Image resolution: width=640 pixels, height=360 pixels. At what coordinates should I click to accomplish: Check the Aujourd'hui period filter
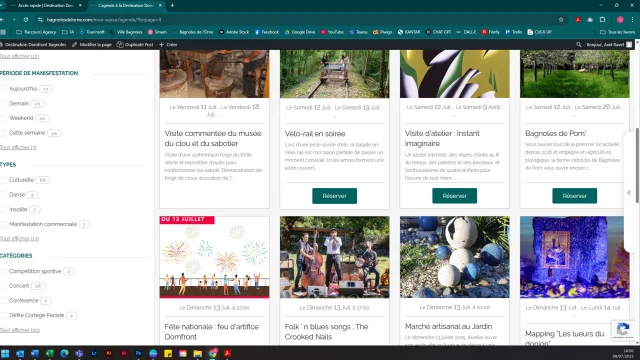click(3, 89)
